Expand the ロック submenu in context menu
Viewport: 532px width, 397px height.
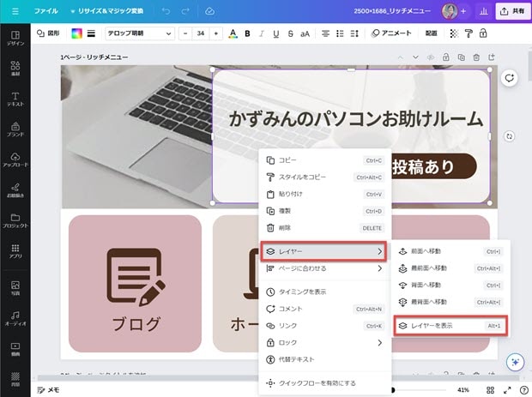(324, 342)
